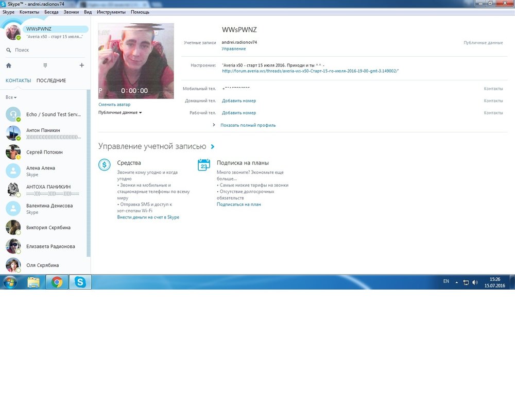Click the calendar subscription plans icon
This screenshot has height=420, width=515.
tap(204, 165)
